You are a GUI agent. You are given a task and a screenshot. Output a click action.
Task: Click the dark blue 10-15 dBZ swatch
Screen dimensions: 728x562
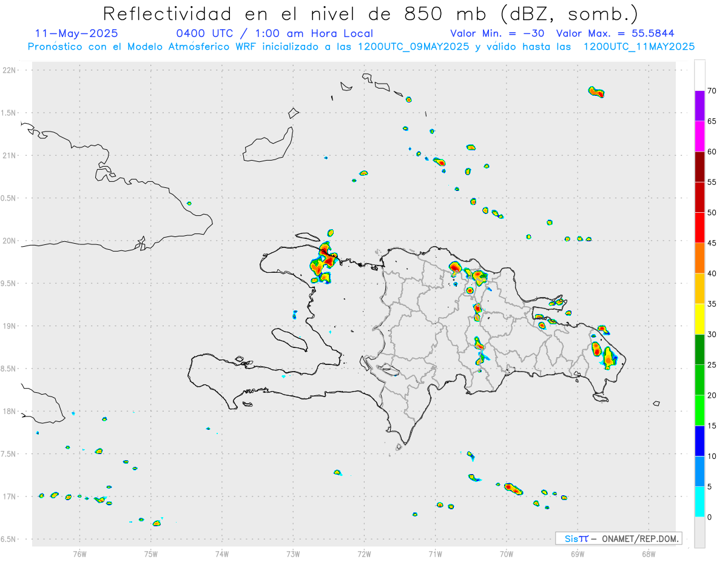[x=699, y=441]
